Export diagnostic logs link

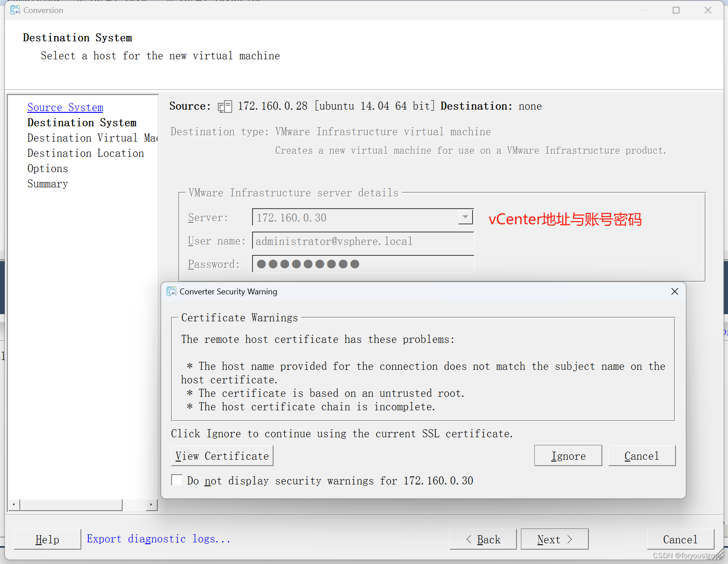click(x=159, y=539)
